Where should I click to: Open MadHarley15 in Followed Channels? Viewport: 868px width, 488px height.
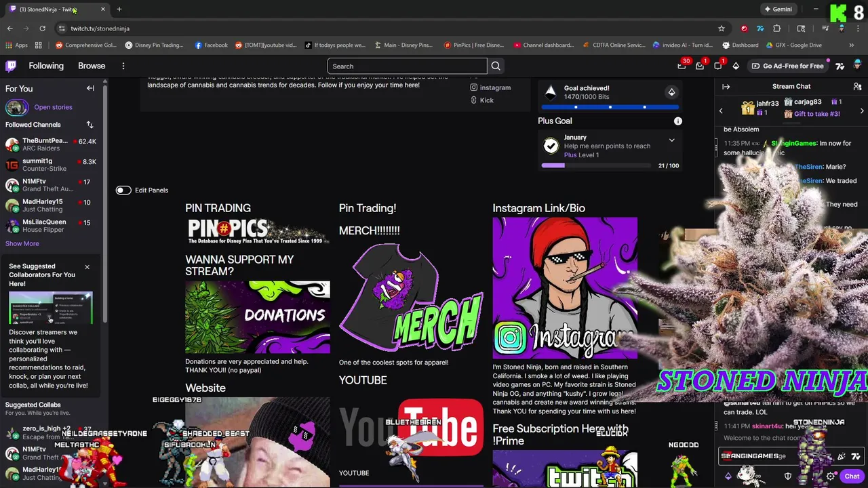(52, 205)
